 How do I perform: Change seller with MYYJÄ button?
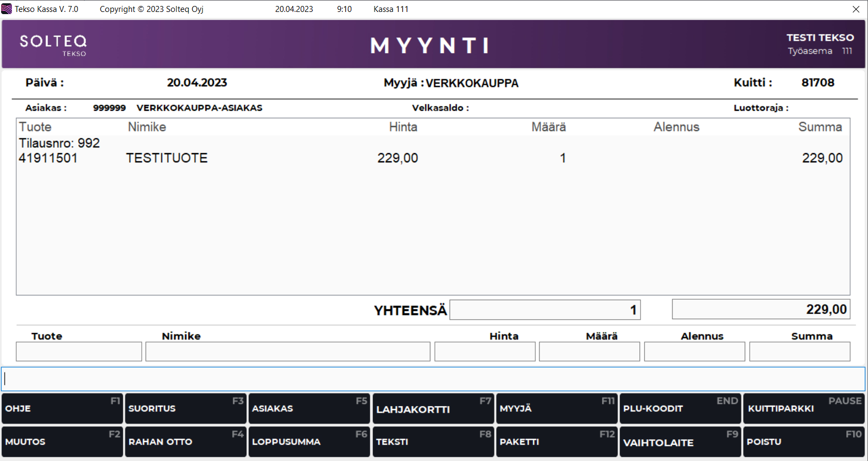[x=556, y=408]
